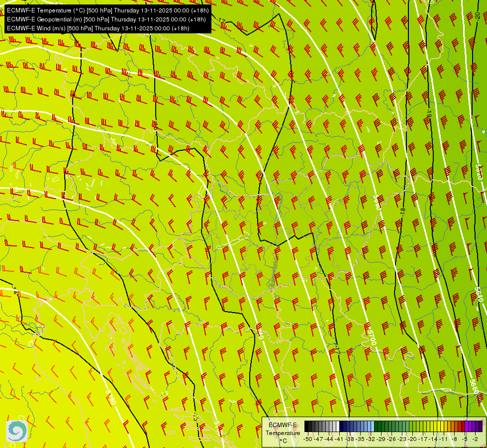Pick the white swatch in temperature legend

[338, 426]
